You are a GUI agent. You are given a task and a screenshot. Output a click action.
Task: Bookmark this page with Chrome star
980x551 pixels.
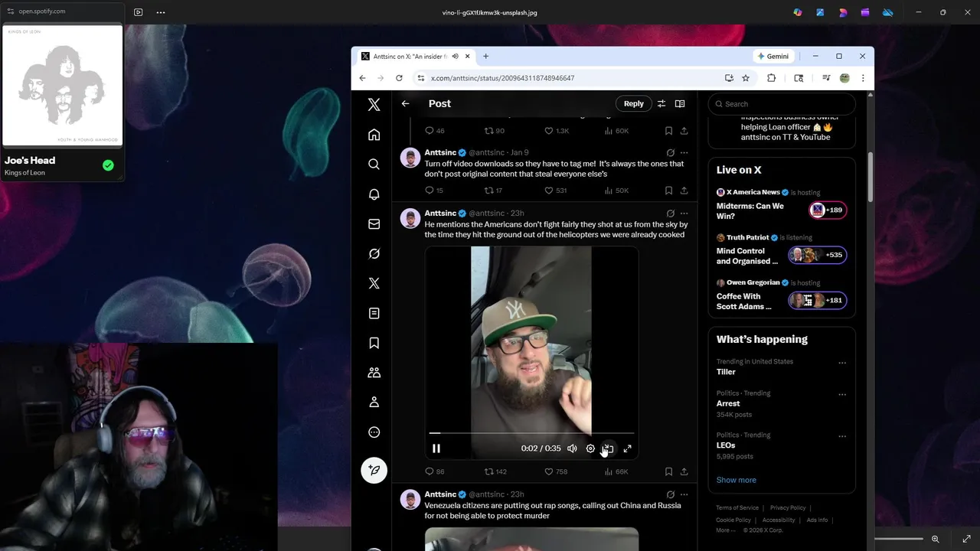click(746, 78)
